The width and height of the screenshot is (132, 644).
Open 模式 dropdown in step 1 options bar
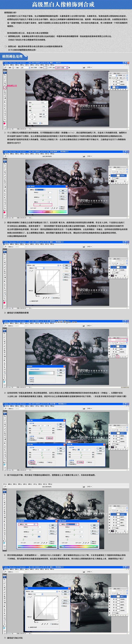click(x=25, y=68)
